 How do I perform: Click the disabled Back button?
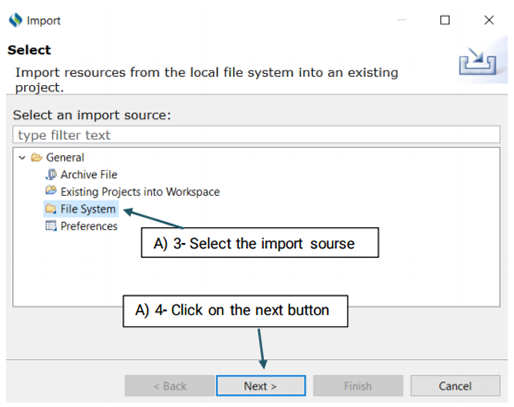pyautogui.click(x=170, y=386)
